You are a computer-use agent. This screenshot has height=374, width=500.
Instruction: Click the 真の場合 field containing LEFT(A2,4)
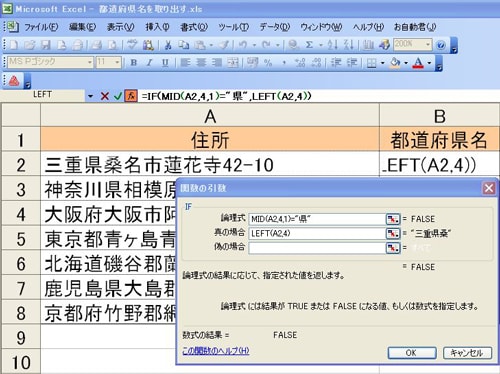(x=317, y=233)
